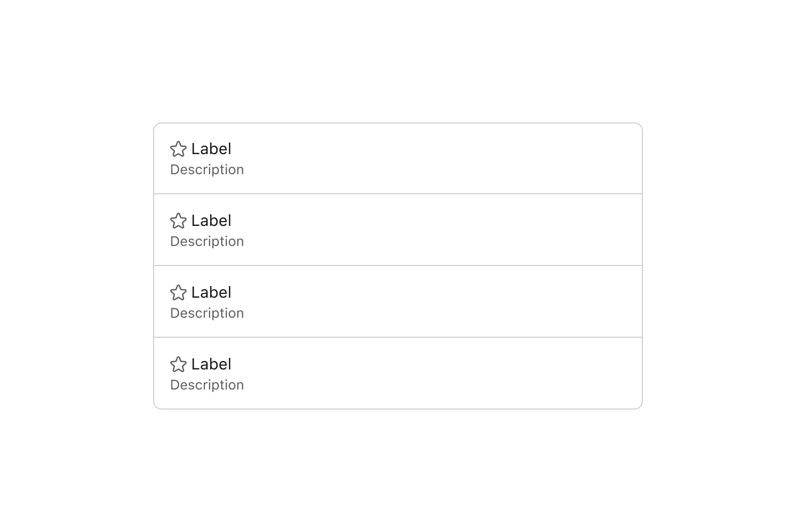Click empty right side of the first row

(475, 158)
